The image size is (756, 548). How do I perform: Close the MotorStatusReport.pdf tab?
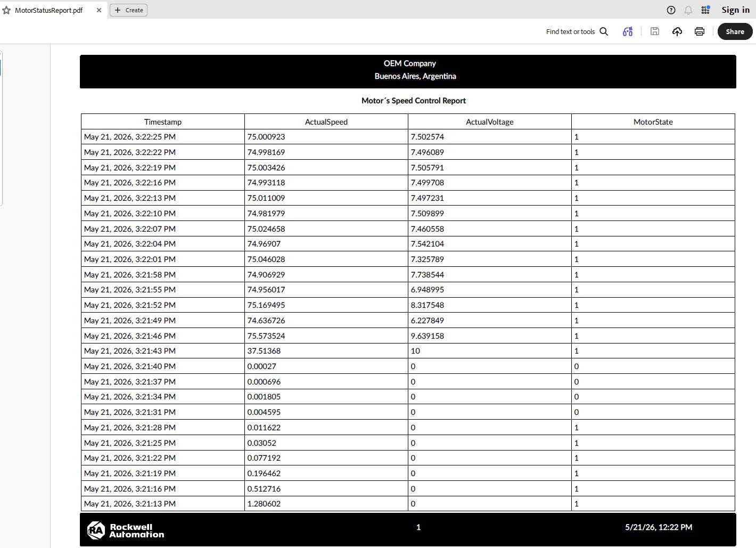(x=99, y=10)
